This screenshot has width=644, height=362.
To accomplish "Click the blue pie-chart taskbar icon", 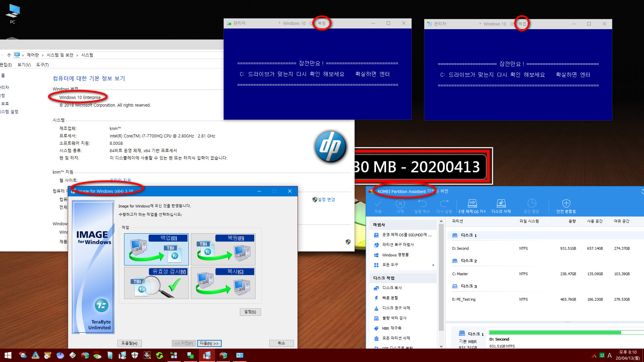I will click(60, 355).
